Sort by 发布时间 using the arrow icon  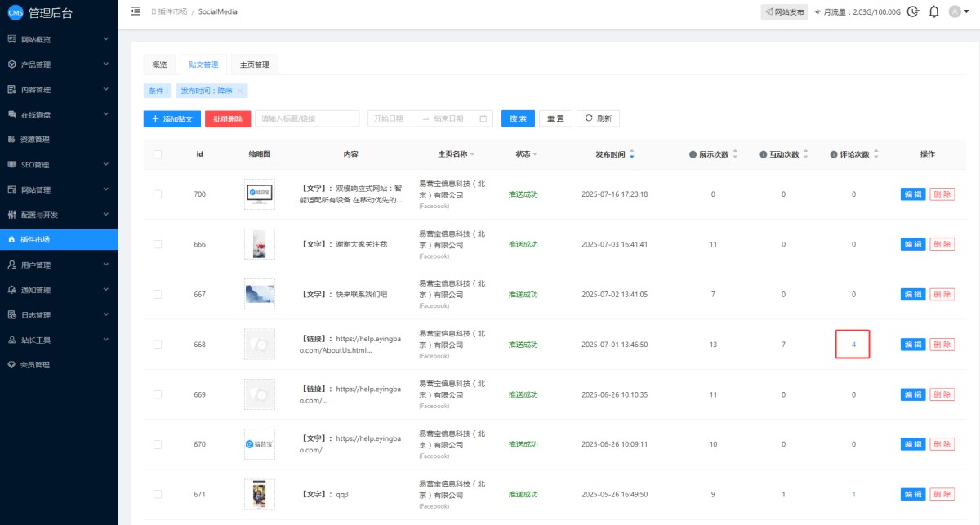click(x=631, y=154)
